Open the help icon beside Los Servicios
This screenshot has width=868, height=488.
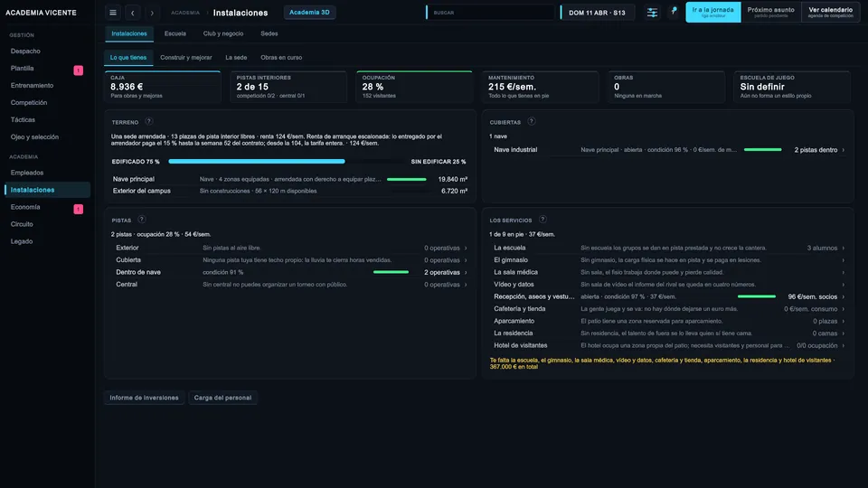click(x=542, y=220)
